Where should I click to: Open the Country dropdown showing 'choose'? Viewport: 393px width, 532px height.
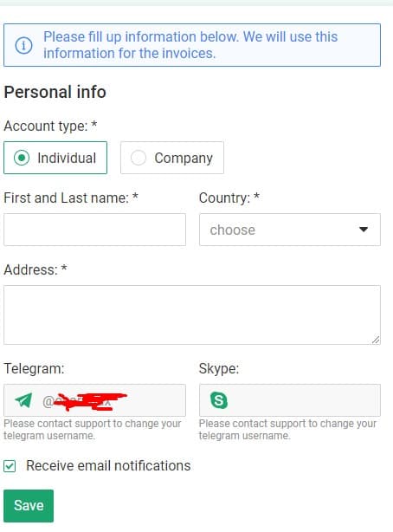(290, 230)
